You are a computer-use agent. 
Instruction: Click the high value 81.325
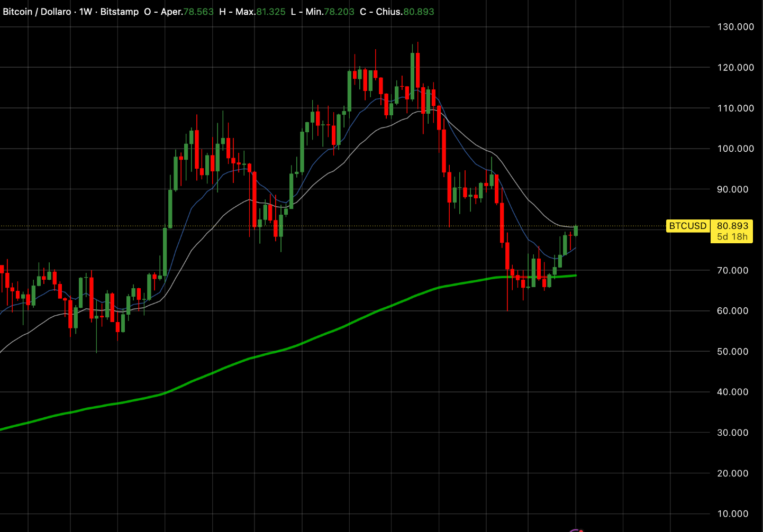point(271,12)
